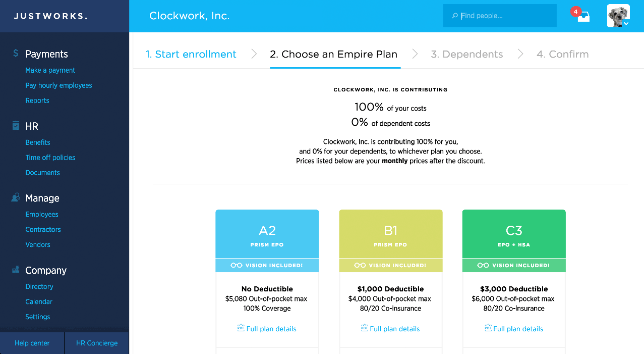Click the search magnifier icon
The width and height of the screenshot is (644, 354).
[455, 16]
